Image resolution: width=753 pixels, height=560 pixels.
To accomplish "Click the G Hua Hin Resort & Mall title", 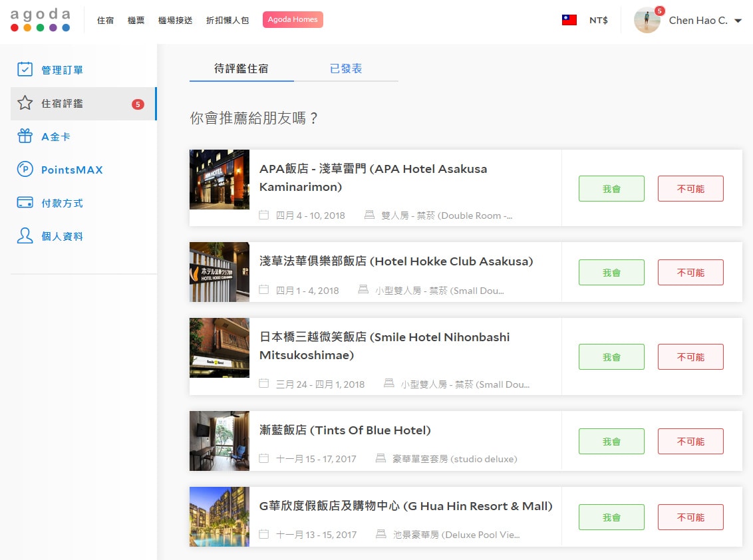I will [x=406, y=506].
